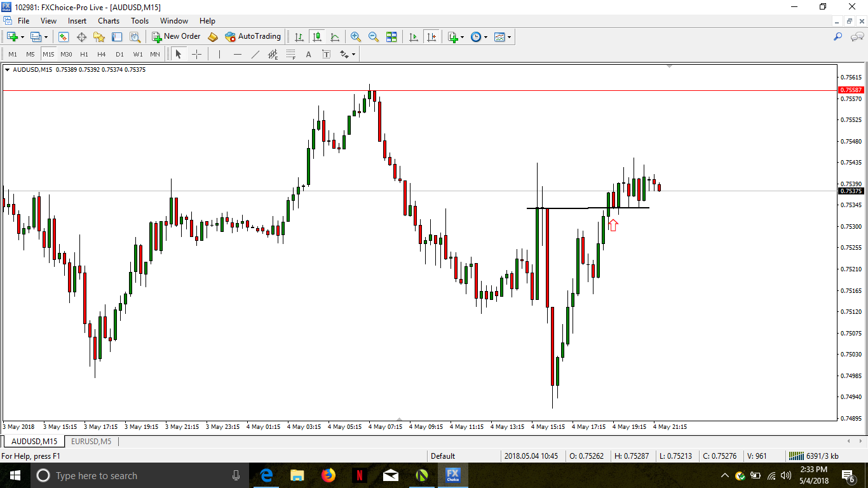Viewport: 868px width, 488px height.
Task: Expand the new chart dropdown arrow
Action: pos(22,37)
